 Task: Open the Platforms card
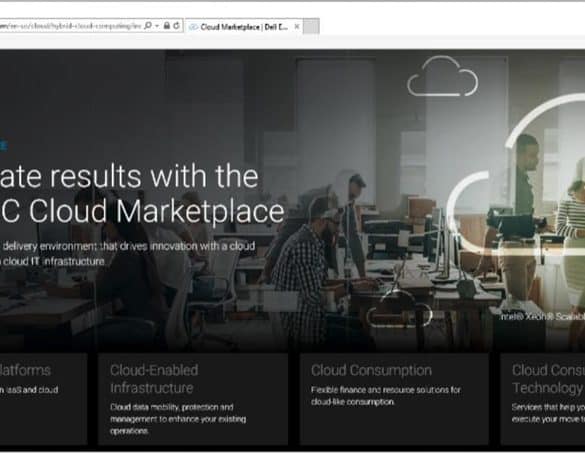tap(43, 399)
